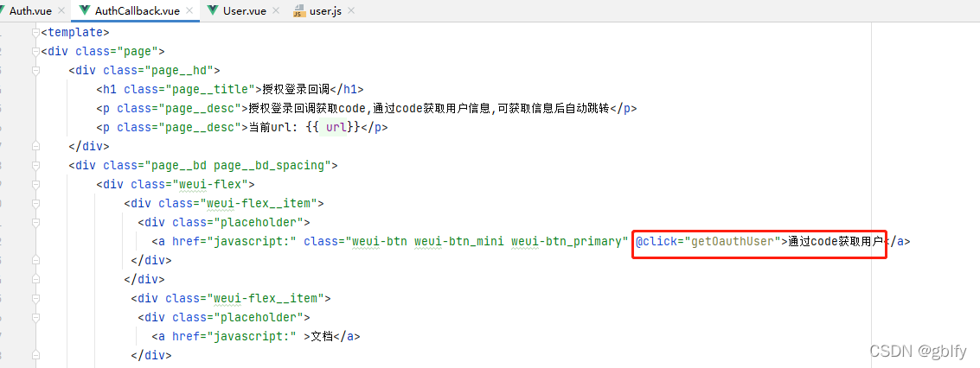Click the "page__title" class string

click(211, 89)
